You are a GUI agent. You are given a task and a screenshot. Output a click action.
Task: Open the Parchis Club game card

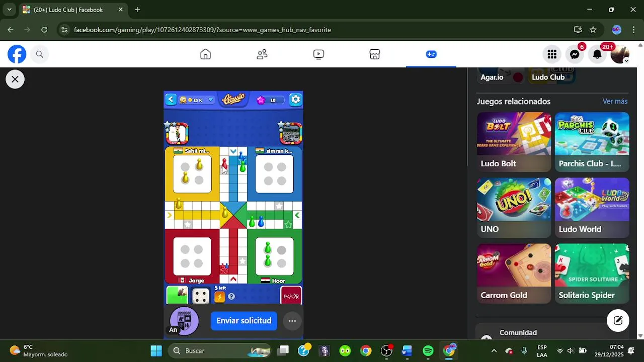[592, 142]
